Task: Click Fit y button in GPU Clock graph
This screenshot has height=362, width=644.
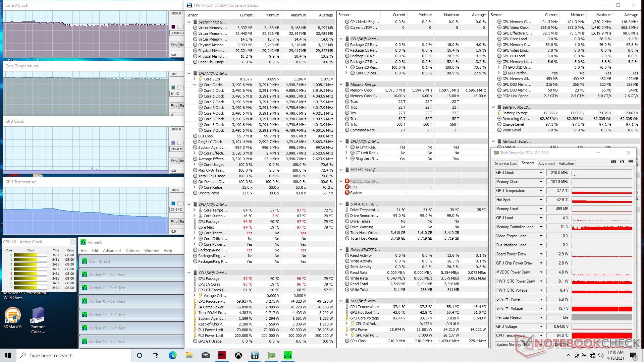Action: pos(174,161)
